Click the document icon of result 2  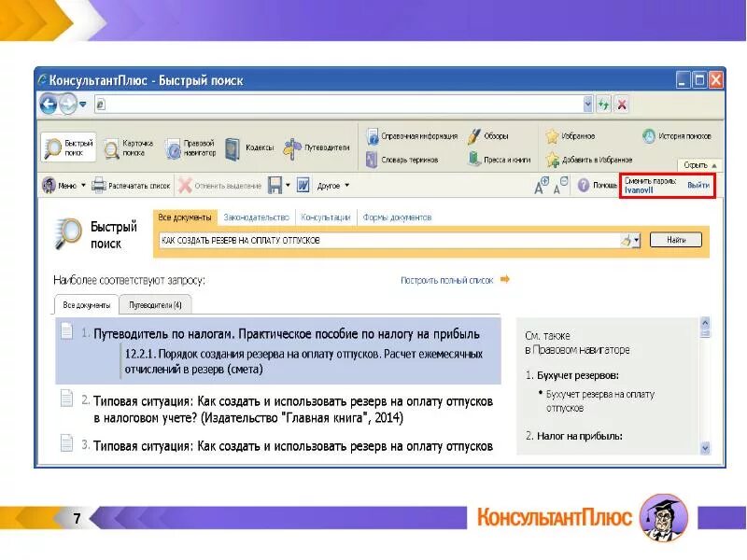[66, 399]
